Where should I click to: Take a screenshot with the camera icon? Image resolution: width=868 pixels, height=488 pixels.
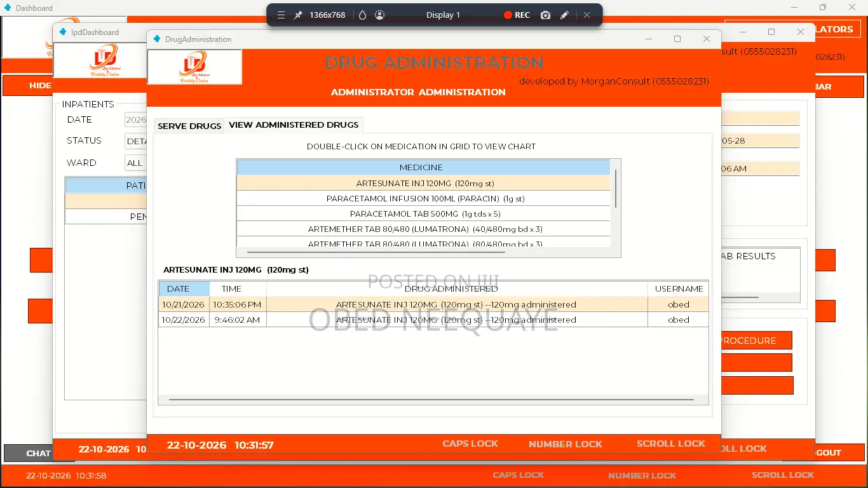pyautogui.click(x=545, y=15)
